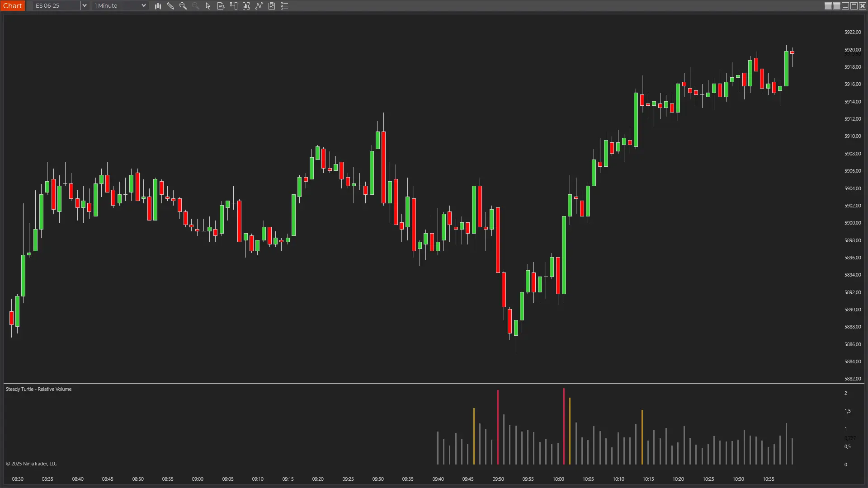
Task: Minimize the chart window
Action: coord(845,6)
